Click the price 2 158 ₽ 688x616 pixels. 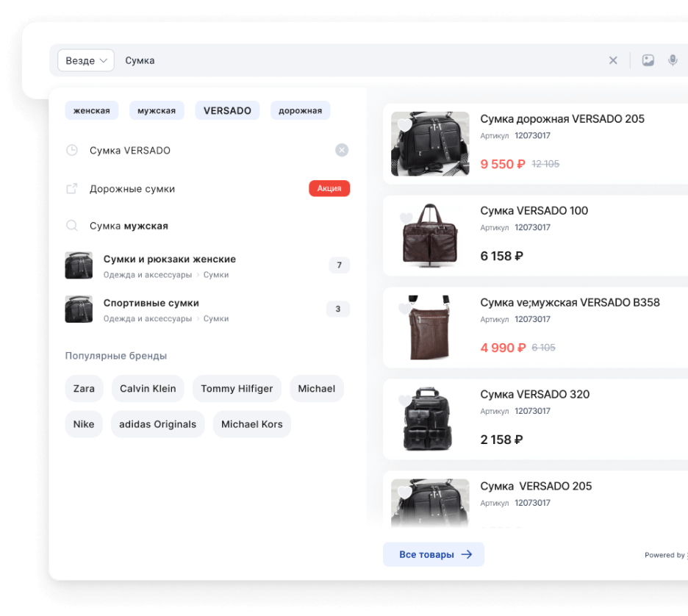501,440
